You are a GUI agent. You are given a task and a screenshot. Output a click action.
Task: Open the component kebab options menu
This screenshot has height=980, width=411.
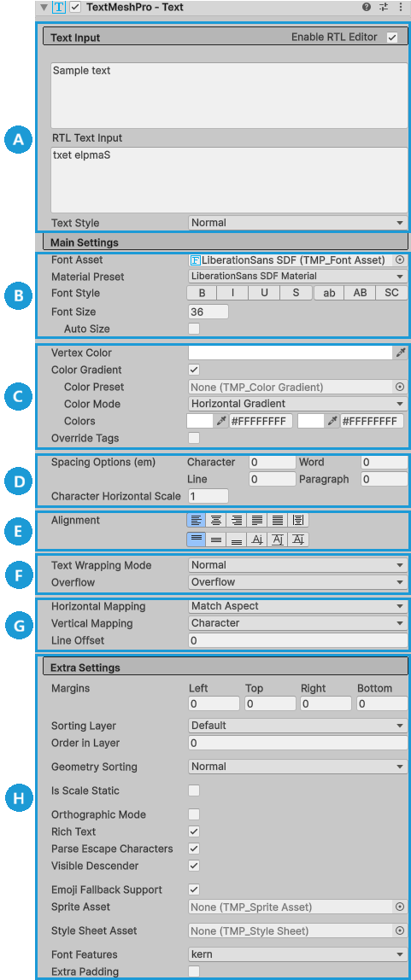tap(401, 7)
